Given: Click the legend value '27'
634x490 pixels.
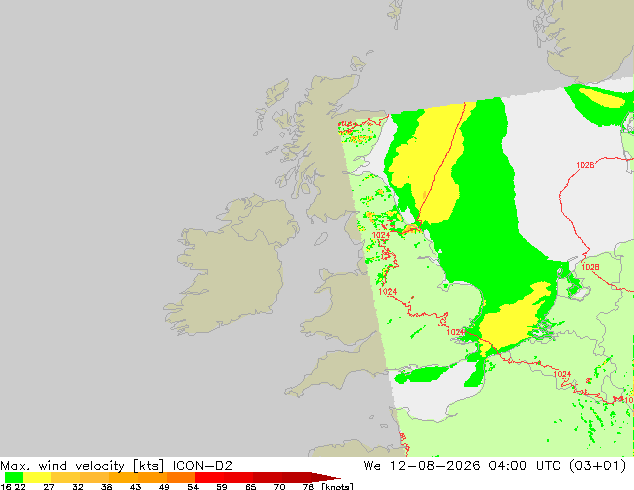Looking at the screenshot, I should pos(49,487).
